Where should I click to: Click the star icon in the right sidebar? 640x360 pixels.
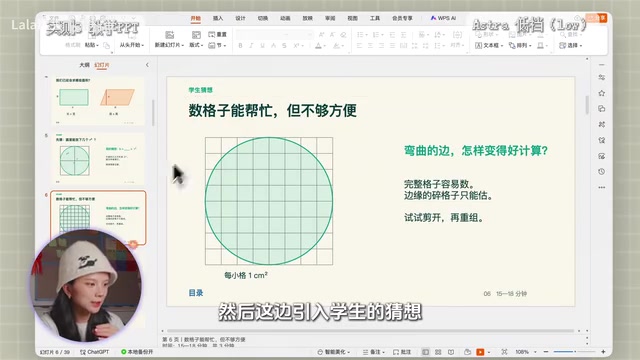(x=602, y=93)
